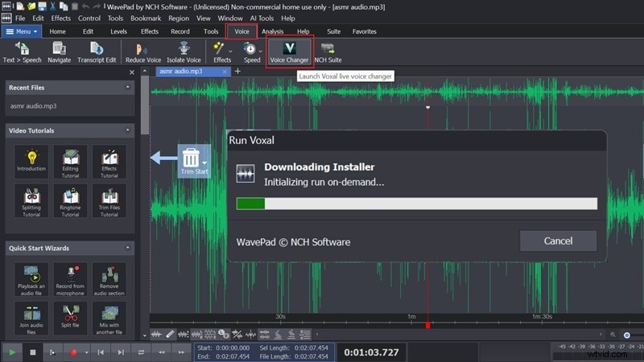Start the Split file wizard
The width and height of the screenshot is (644, 362).
[x=70, y=319]
